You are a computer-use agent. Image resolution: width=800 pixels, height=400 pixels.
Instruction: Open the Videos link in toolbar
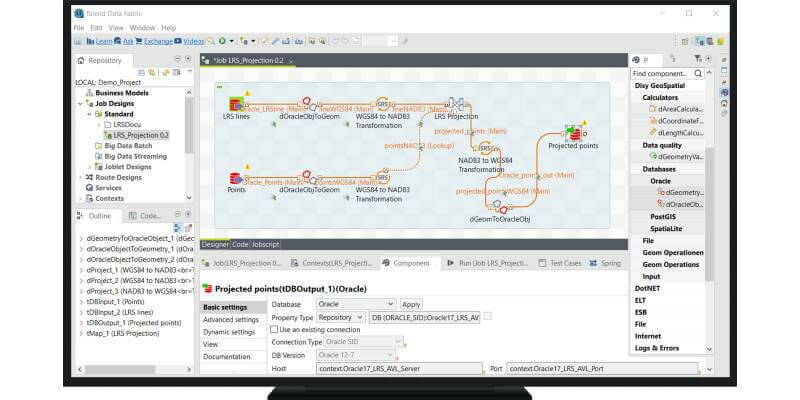pyautogui.click(x=193, y=41)
